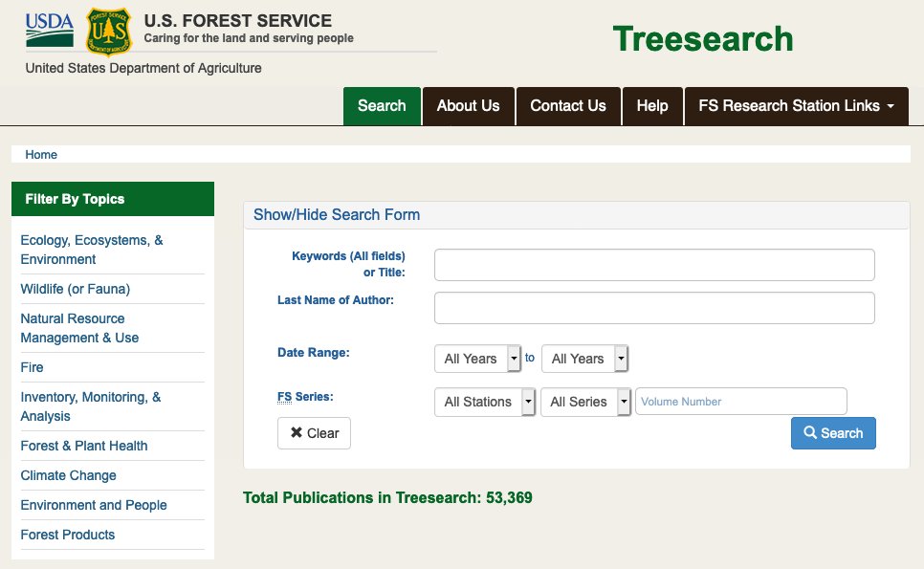924x569 pixels.
Task: Click the blue Search button
Action: click(833, 433)
